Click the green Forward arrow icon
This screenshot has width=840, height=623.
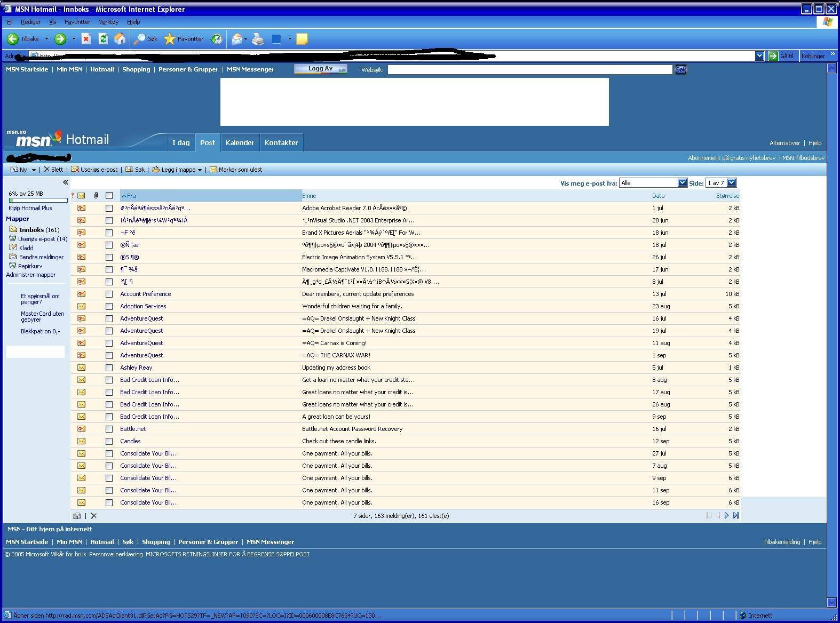click(60, 39)
